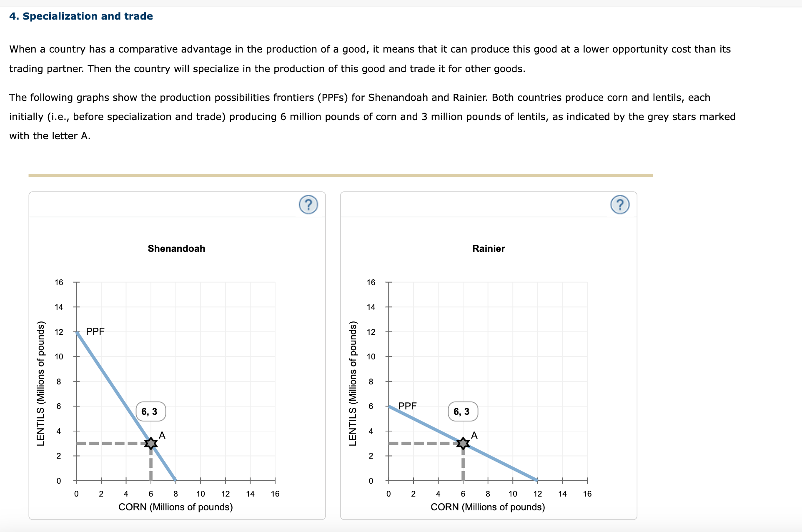Click the PPF label on Shenandoah graph

95,331
